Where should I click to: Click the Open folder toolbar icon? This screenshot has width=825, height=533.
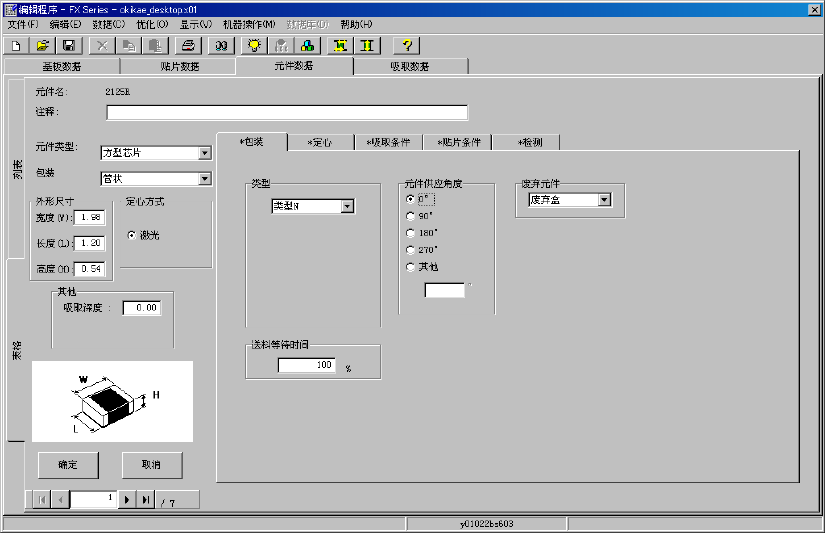[43, 46]
